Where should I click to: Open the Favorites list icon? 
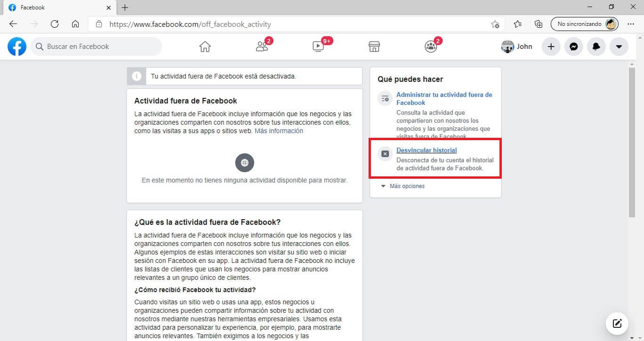click(x=518, y=24)
